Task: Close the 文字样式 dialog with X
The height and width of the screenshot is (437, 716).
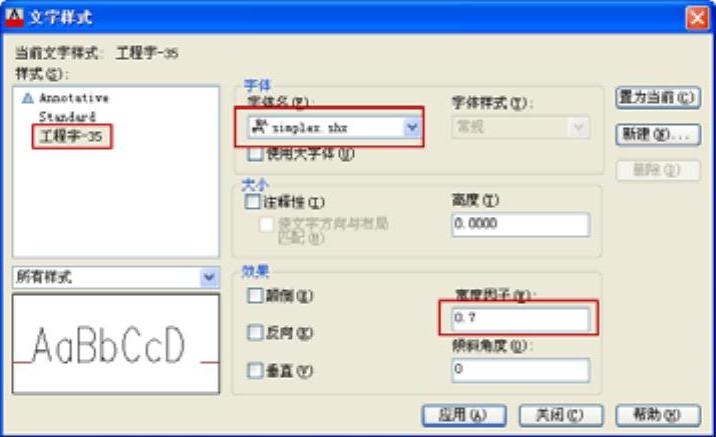Action: [x=697, y=18]
